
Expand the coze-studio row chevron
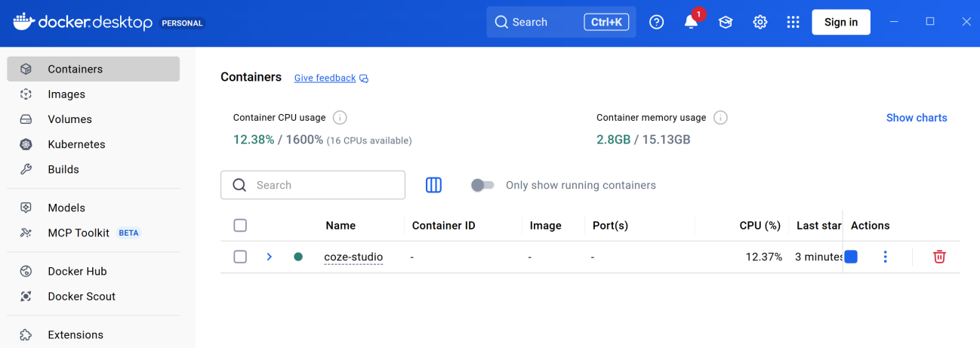pyautogui.click(x=270, y=257)
